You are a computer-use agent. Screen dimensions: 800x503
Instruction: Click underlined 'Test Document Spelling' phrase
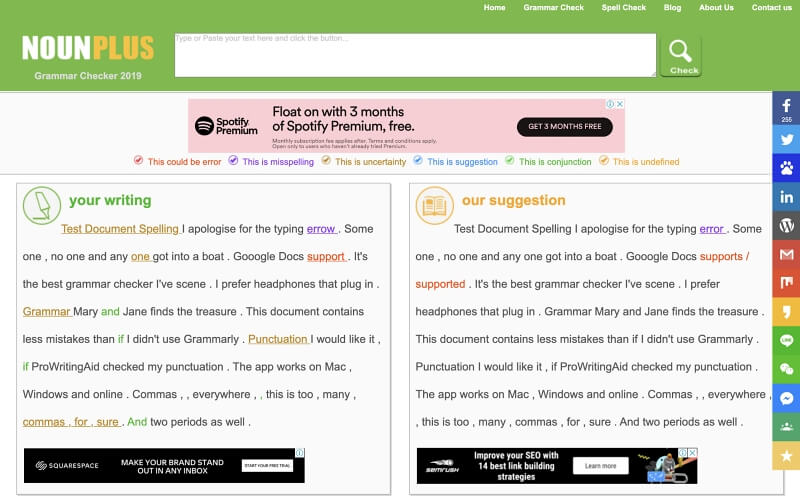coord(120,229)
